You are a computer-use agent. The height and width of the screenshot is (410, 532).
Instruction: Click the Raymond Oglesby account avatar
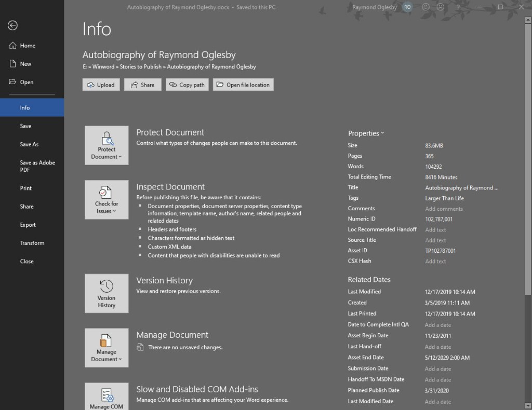407,7
